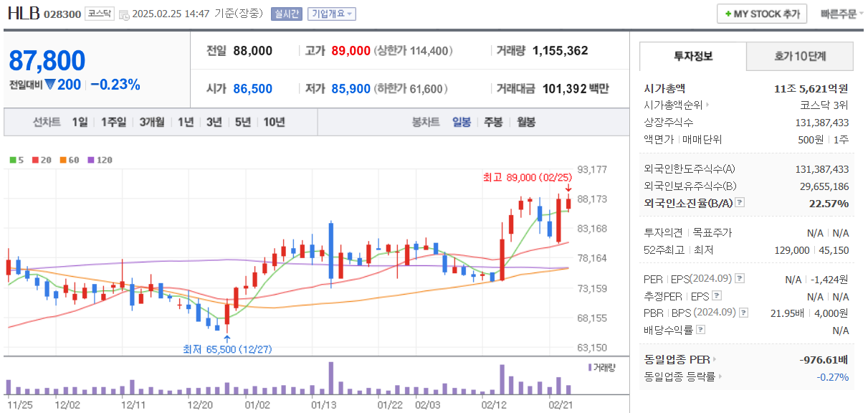Open the 외국인소진율(B/A) help tooltip icon
Screen dimensions: 868x413
pos(739,203)
